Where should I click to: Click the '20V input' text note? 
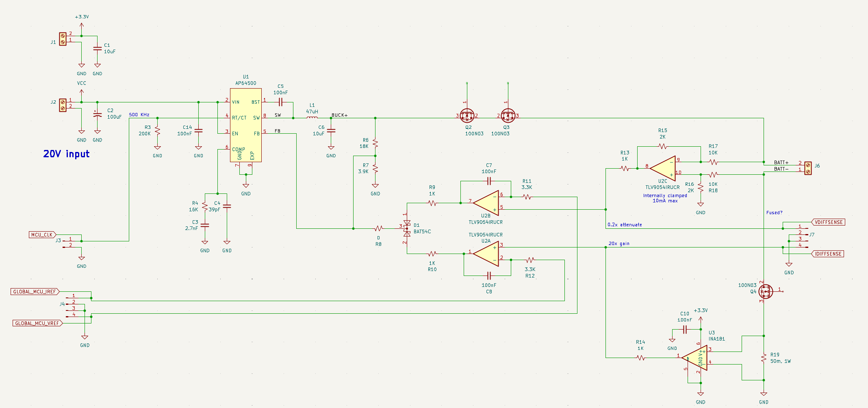[x=66, y=154]
